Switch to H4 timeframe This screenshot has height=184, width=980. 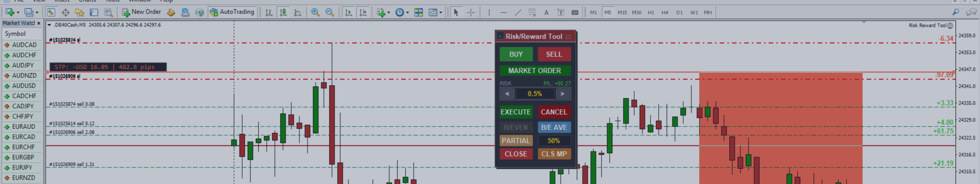(665, 12)
